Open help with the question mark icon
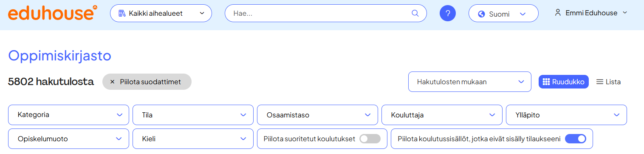Image resolution: width=644 pixels, height=154 pixels. click(447, 13)
